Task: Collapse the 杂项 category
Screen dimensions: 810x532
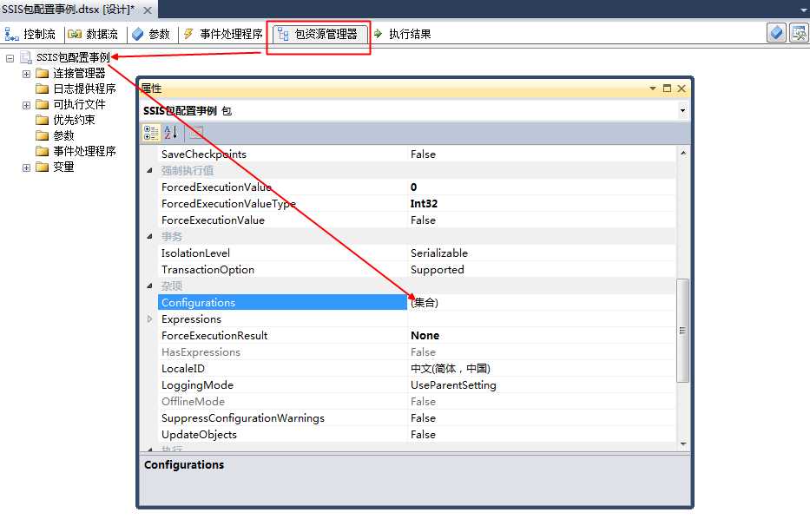Action: pyautogui.click(x=149, y=286)
